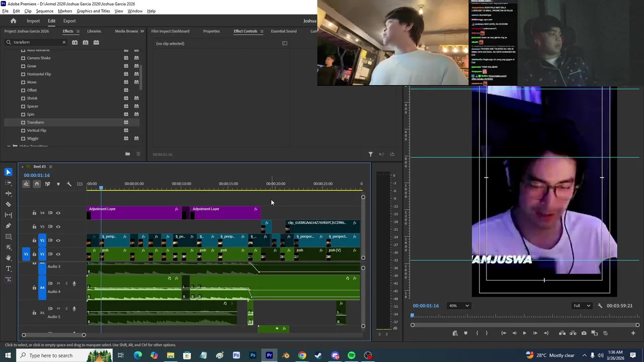The width and height of the screenshot is (644, 362).
Task: Click the filter icon in Effect Controls
Action: (370, 154)
